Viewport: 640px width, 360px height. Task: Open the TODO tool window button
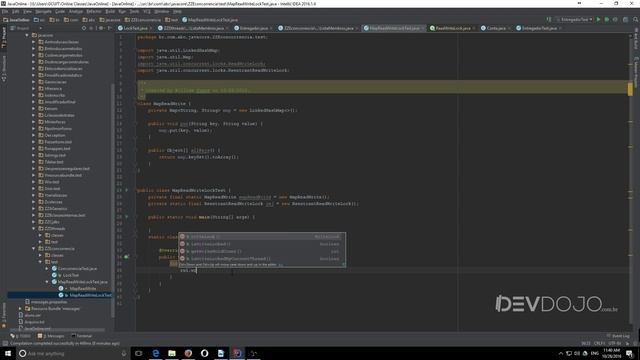point(21,336)
